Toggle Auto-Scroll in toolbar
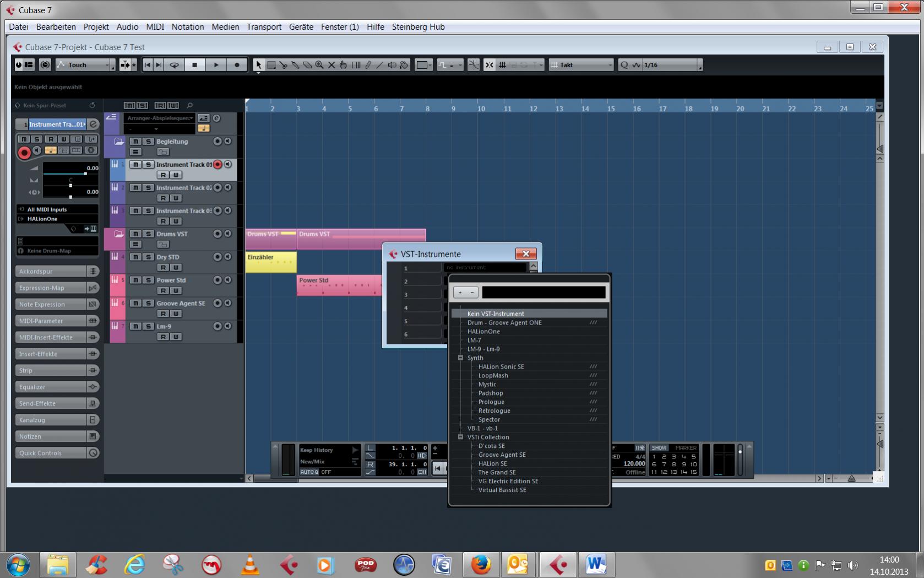 [x=124, y=65]
